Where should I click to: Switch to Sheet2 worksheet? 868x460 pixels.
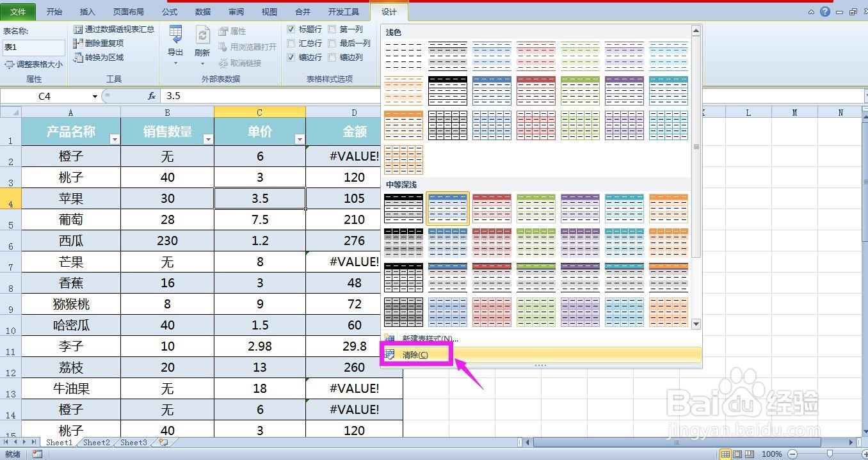96,442
